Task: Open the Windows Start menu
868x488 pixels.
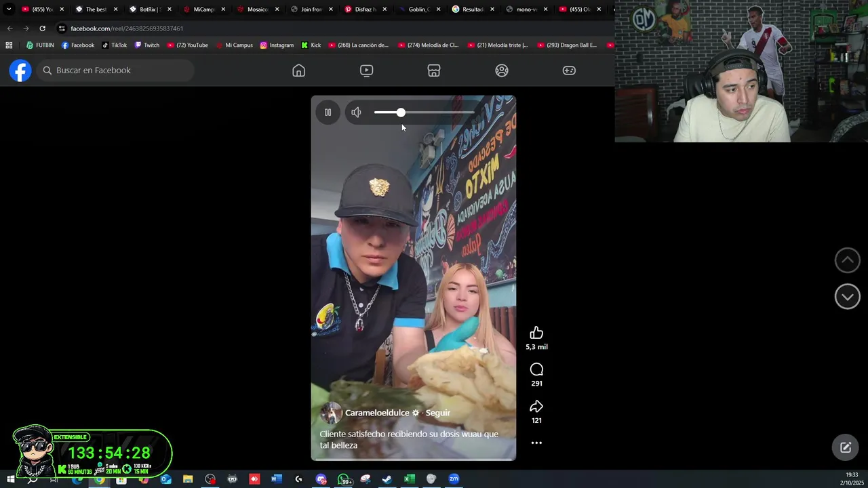Action: pyautogui.click(x=10, y=479)
